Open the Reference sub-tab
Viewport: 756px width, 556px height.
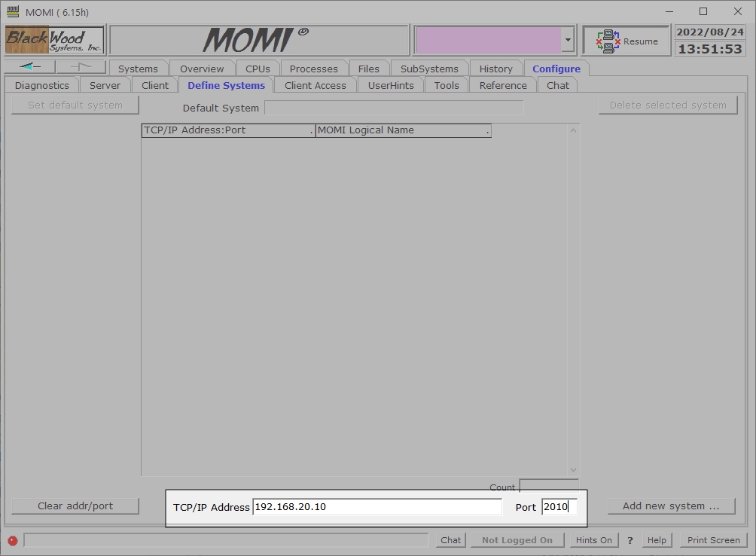(503, 85)
